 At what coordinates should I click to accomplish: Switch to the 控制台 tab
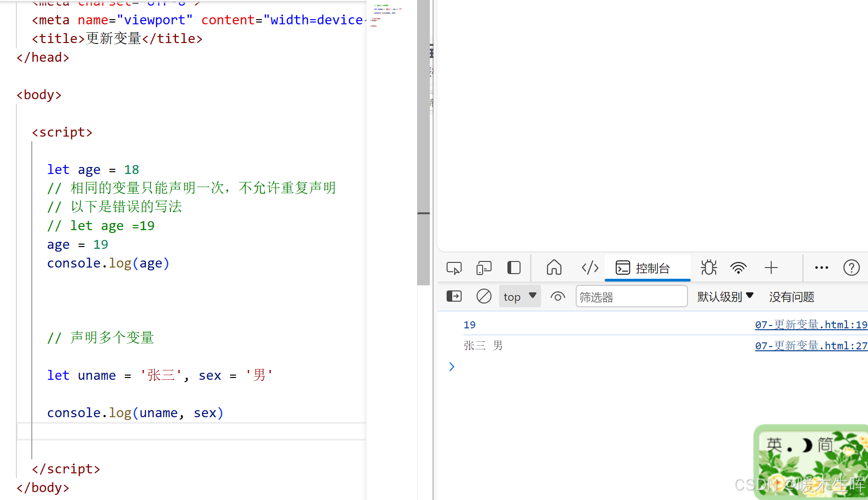tap(647, 268)
